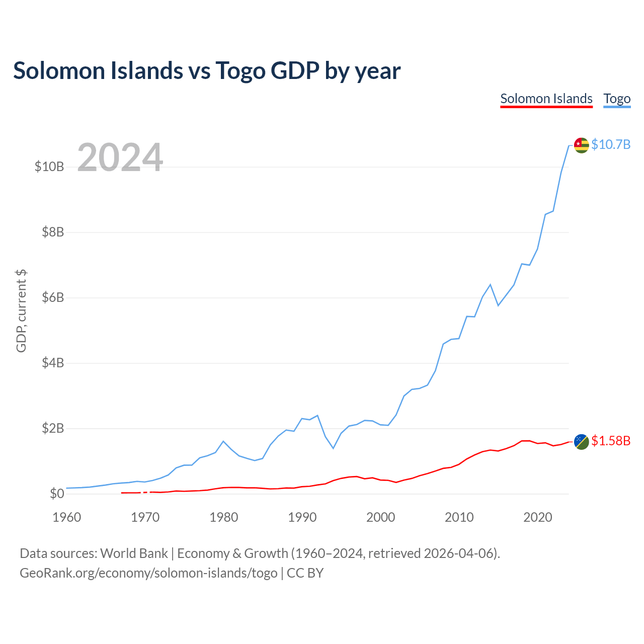This screenshot has width=644, height=644.
Task: Select the 1970 x-axis label
Action: pos(145,517)
